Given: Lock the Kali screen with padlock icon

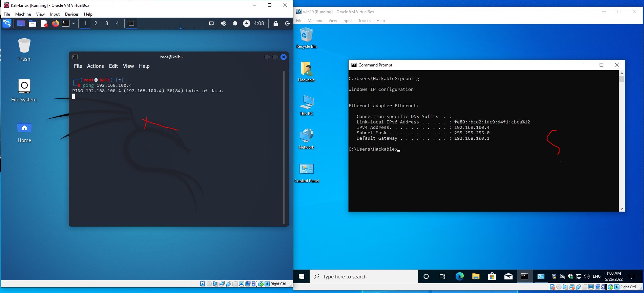Looking at the screenshot, I should [276, 23].
